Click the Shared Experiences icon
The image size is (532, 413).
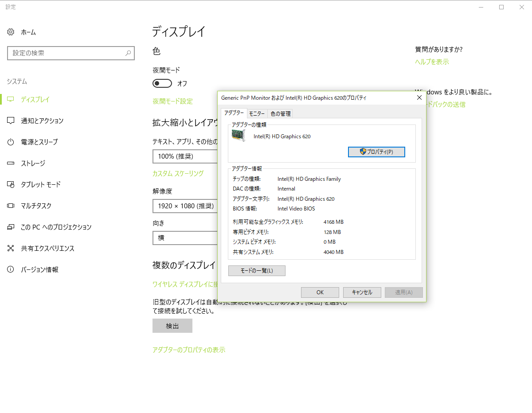pyautogui.click(x=11, y=248)
